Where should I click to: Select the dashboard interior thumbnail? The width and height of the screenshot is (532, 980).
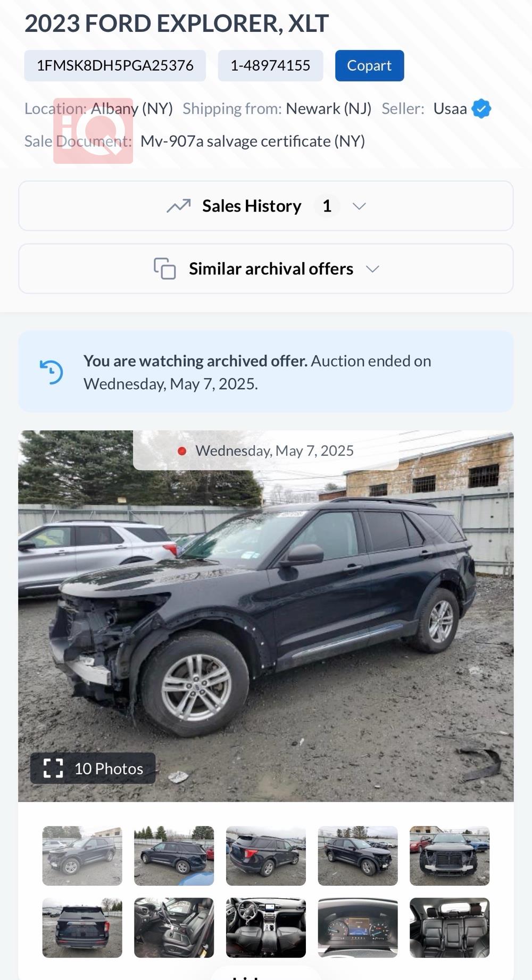(266, 927)
